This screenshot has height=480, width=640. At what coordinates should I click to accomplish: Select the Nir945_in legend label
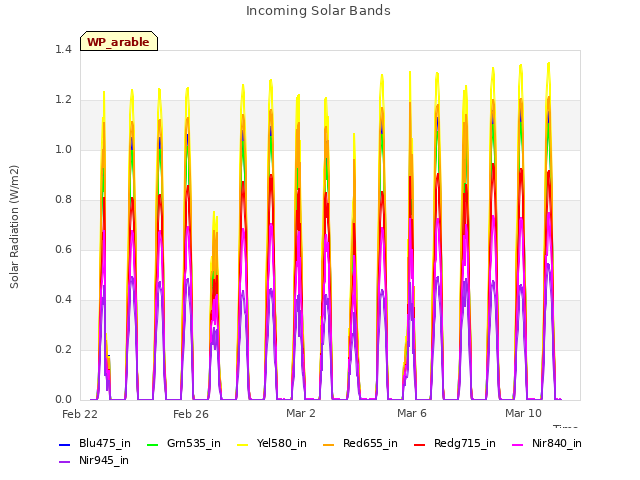pos(104,461)
